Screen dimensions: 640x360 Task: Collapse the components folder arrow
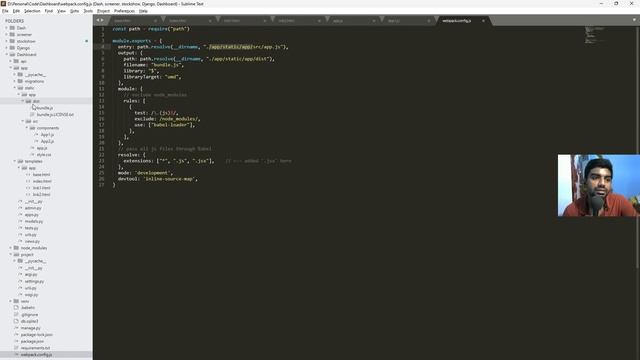27,128
